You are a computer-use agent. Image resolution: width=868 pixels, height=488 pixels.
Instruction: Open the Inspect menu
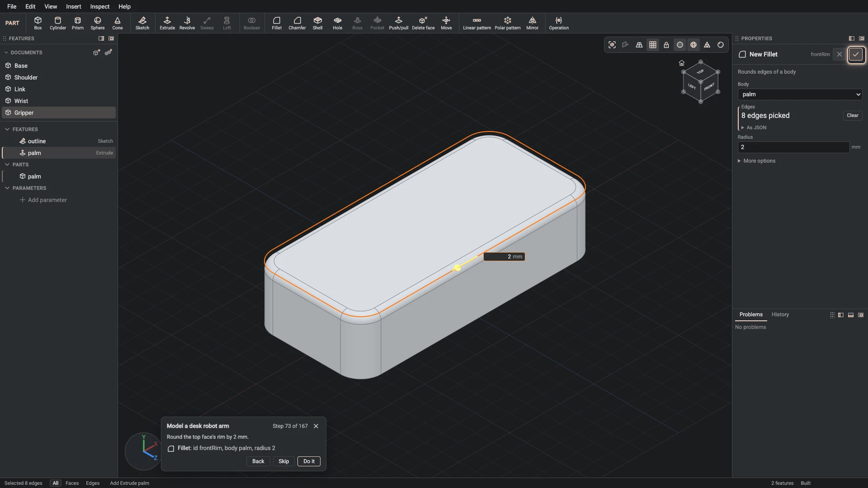[x=100, y=6]
